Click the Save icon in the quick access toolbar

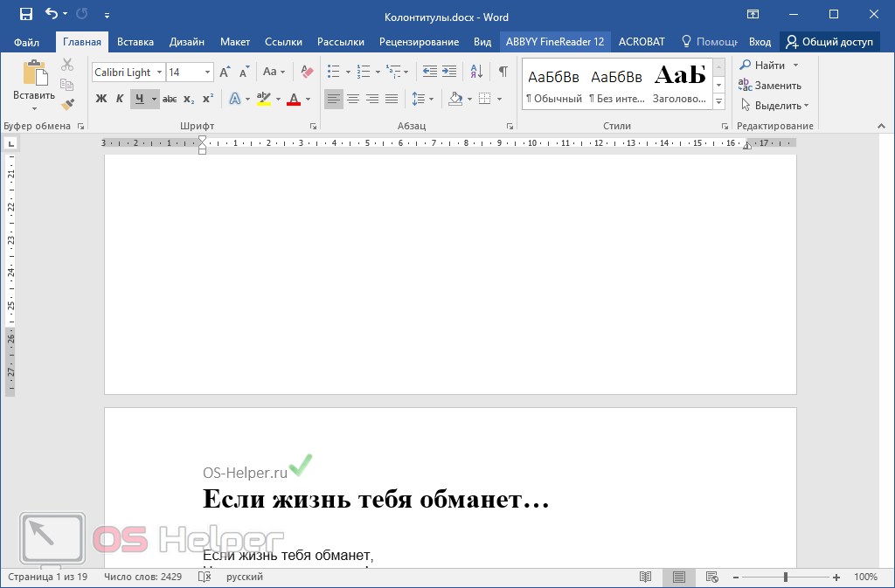(x=25, y=15)
